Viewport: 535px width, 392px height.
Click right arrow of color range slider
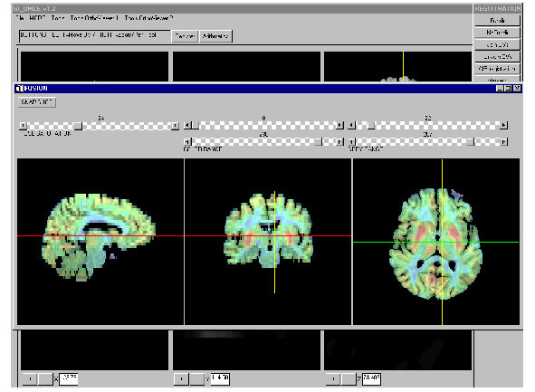tap(339, 141)
